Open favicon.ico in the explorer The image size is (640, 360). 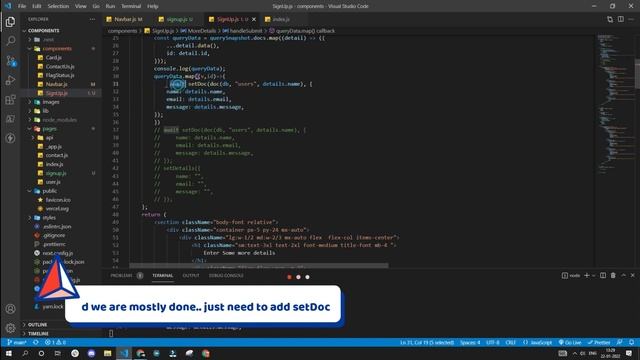58,200
